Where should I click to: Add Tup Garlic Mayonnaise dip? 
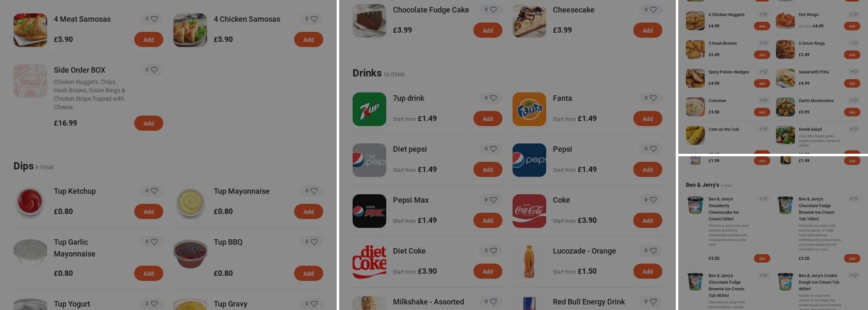[x=149, y=273]
